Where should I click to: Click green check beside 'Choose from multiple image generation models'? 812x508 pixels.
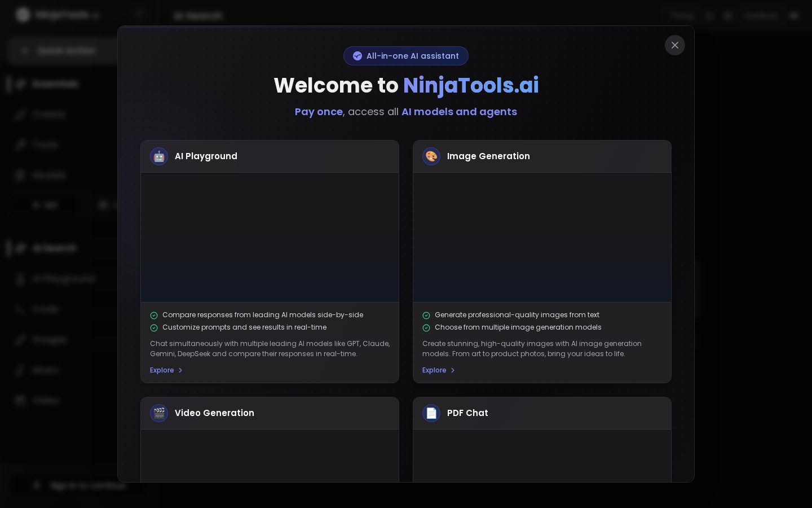click(426, 328)
